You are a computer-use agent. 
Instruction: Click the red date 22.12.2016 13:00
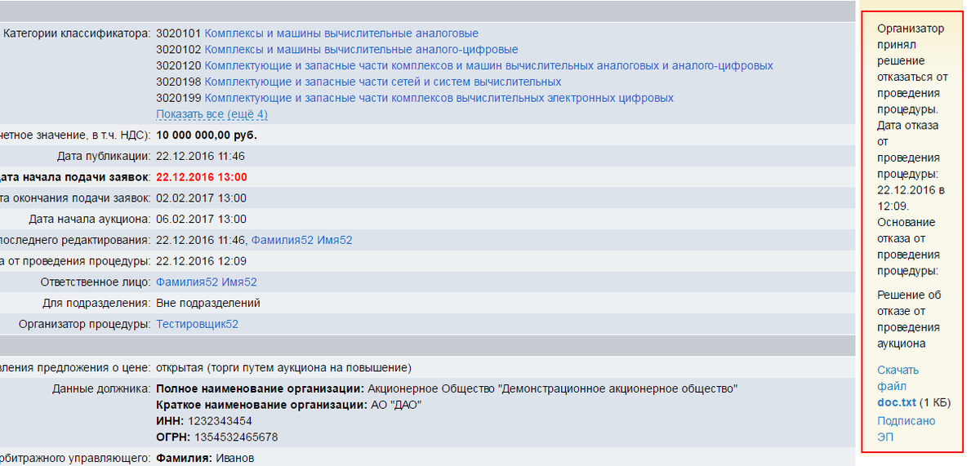(x=201, y=177)
